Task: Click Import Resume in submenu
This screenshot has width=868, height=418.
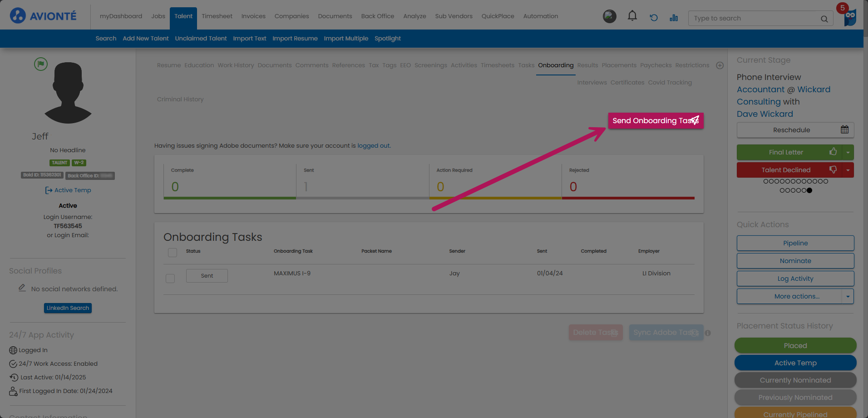Action: pos(295,39)
